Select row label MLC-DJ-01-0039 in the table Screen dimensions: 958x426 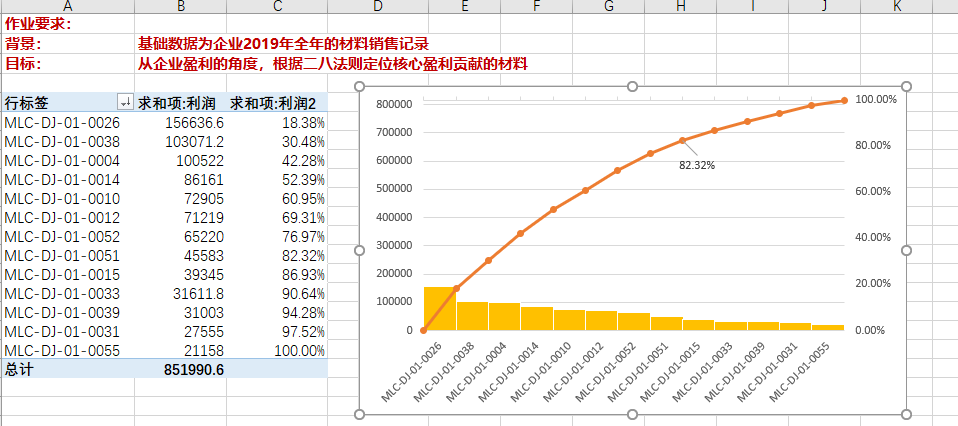coord(62,313)
